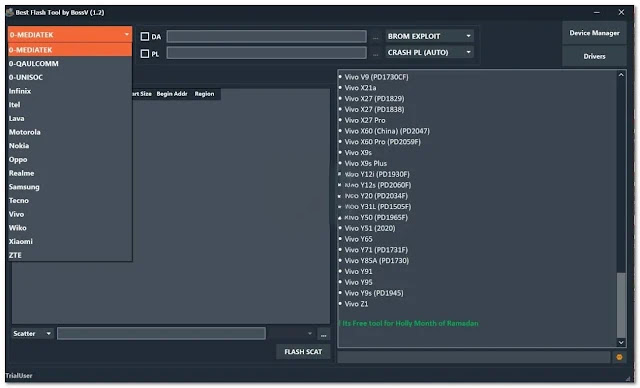Click Vivo X21a entry
640x388 pixels.
(360, 88)
